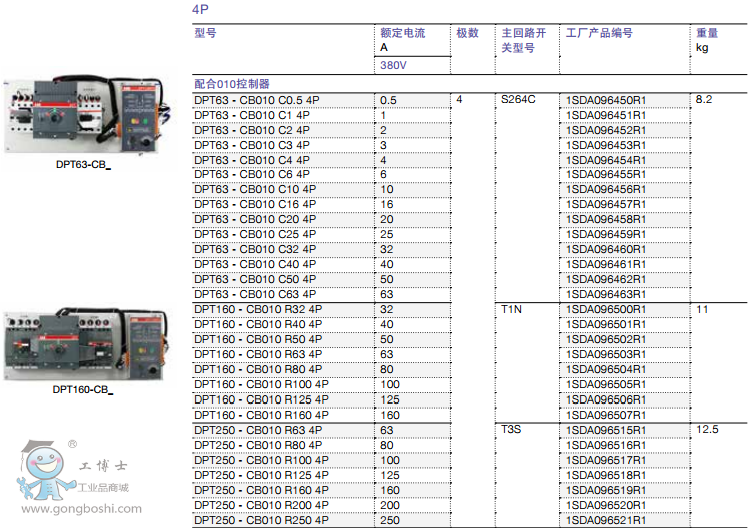Click the 型号 column header
This screenshot has height=528, width=748.
pos(205,33)
